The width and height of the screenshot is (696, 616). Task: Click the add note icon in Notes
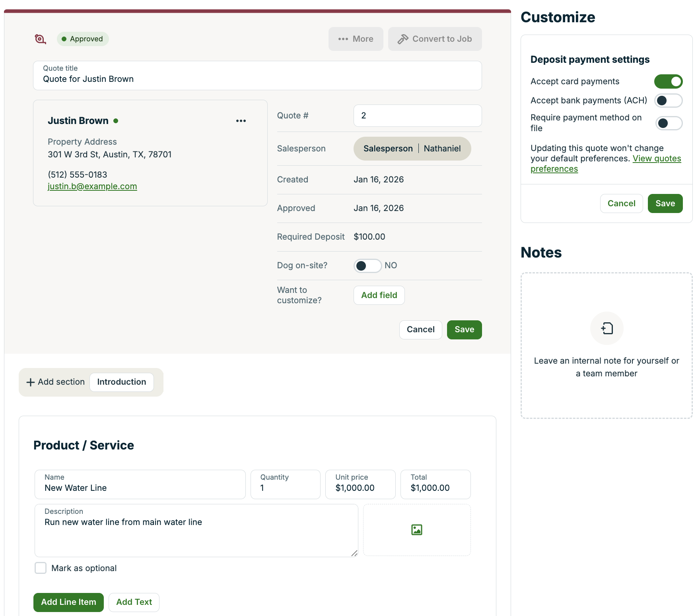607,328
